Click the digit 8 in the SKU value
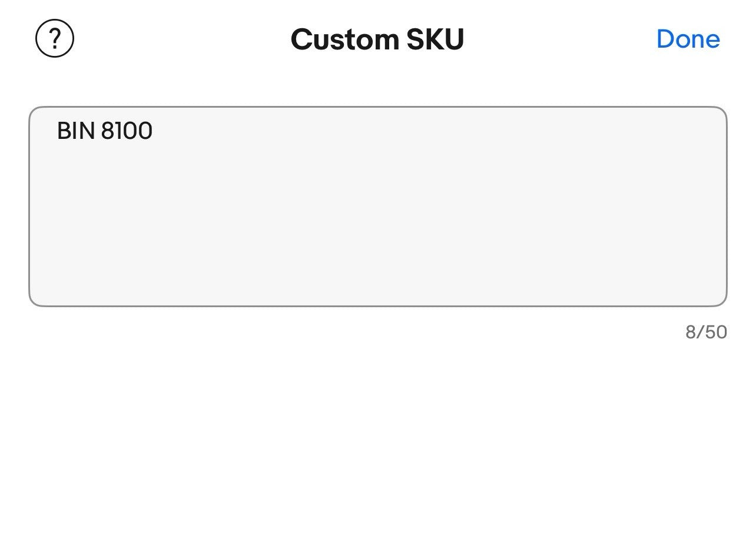The image size is (756, 552). click(x=107, y=131)
